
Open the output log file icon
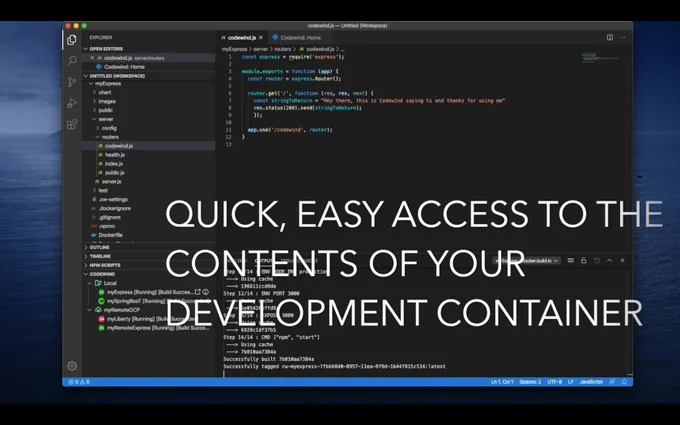(597, 261)
